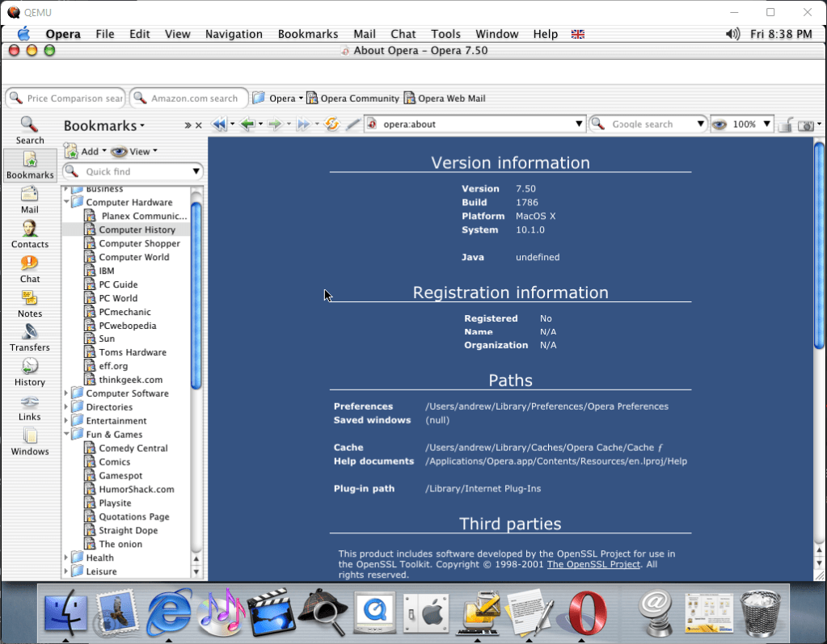
Task: Click the Opera Web Mail bookmark button
Action: tap(445, 99)
